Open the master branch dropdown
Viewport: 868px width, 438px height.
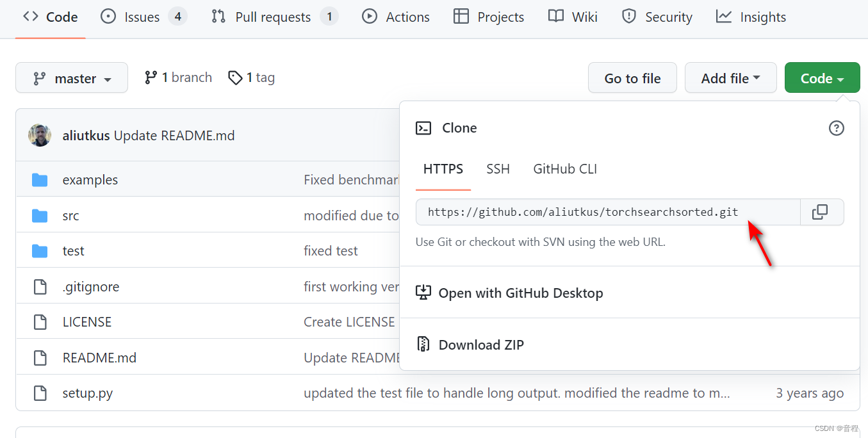tap(72, 78)
